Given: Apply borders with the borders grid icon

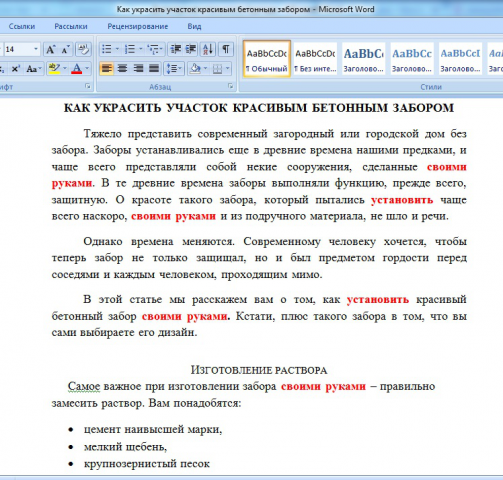Looking at the screenshot, I should coord(217,69).
